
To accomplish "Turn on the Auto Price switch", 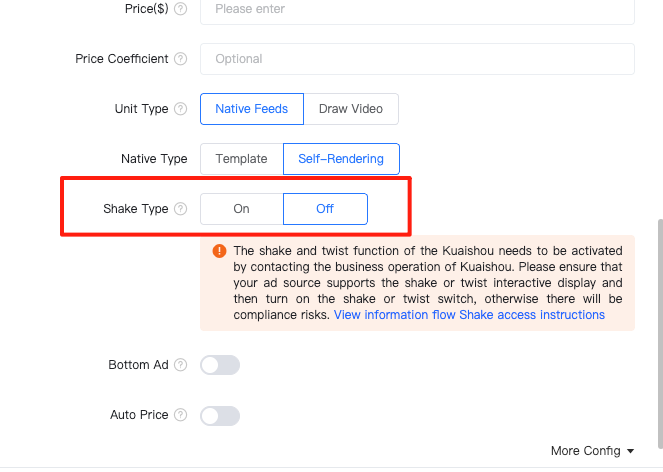I will point(220,416).
